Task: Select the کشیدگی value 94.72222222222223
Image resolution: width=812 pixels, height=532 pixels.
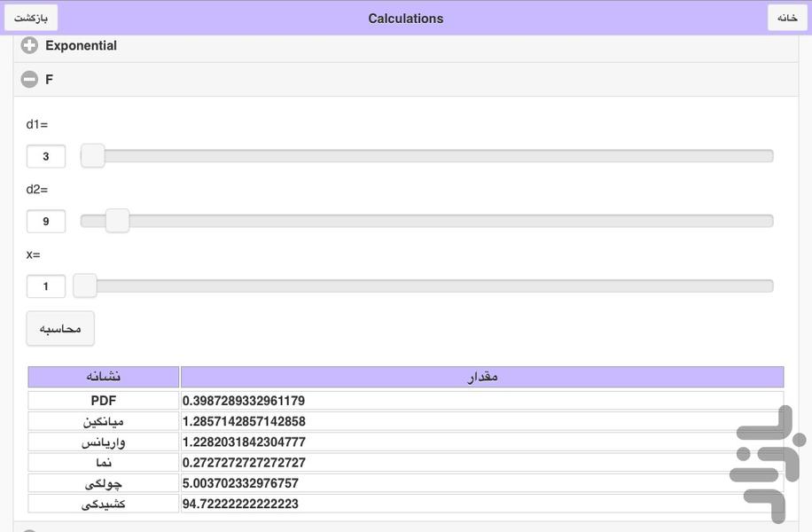Action: pos(240,504)
